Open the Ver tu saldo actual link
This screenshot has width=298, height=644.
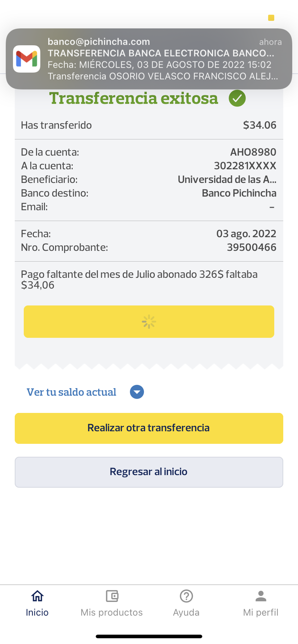pyautogui.click(x=72, y=392)
